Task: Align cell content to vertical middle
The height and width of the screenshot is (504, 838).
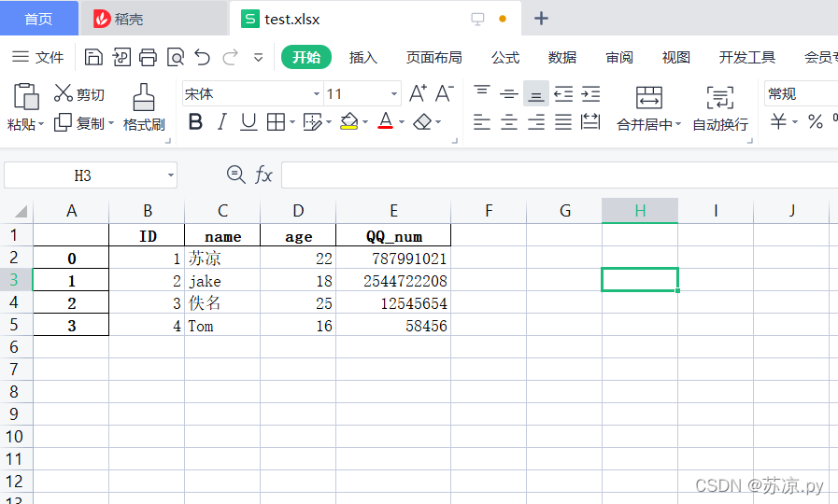Action: coord(509,94)
